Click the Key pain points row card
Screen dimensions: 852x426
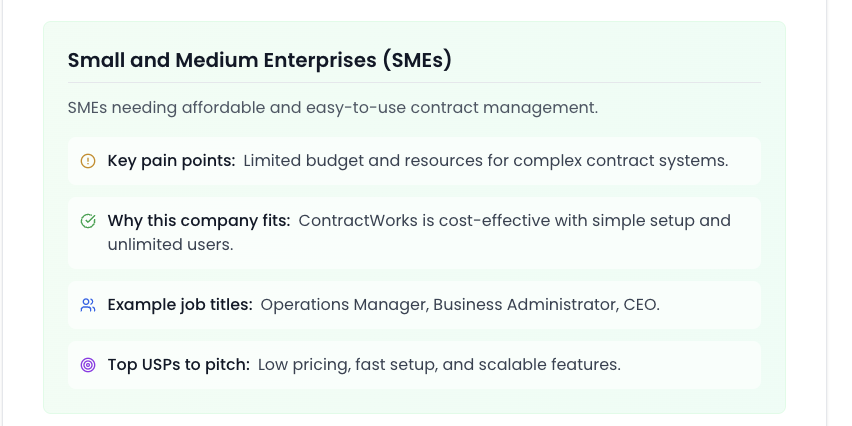414,161
